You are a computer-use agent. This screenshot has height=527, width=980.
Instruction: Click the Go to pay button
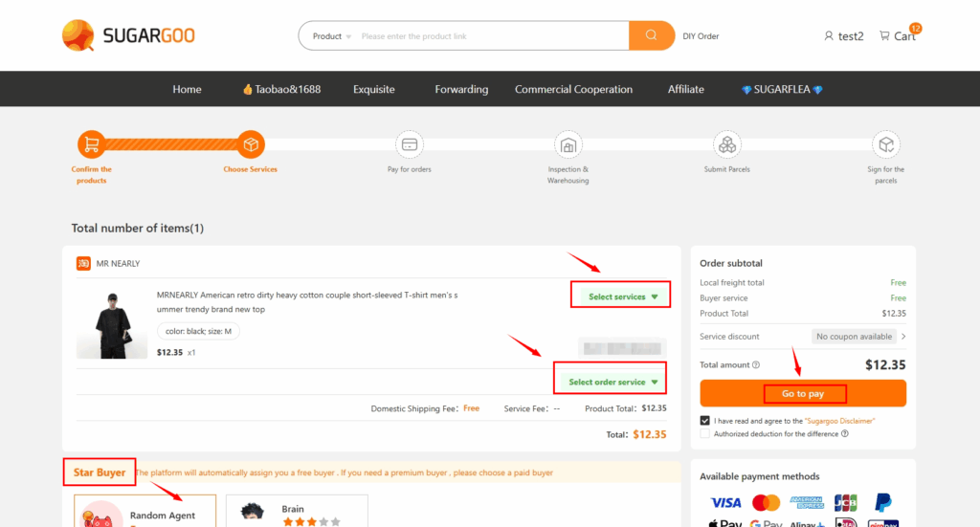(803, 393)
